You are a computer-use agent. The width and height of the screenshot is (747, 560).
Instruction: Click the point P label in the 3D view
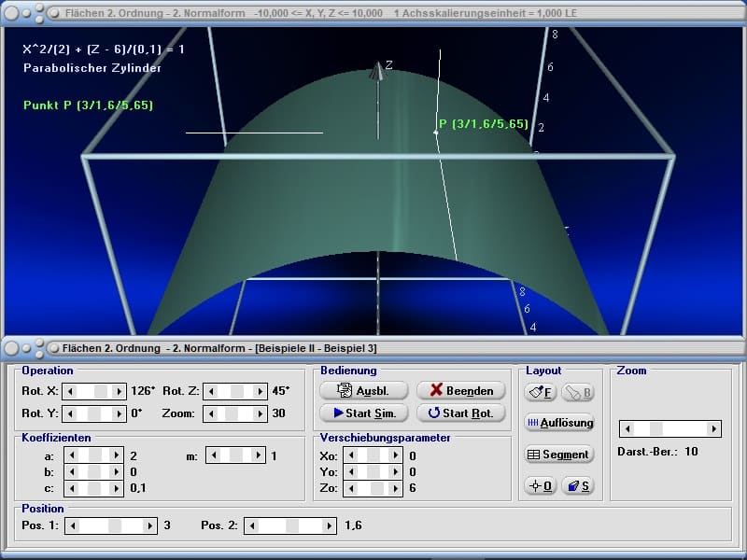pos(483,124)
